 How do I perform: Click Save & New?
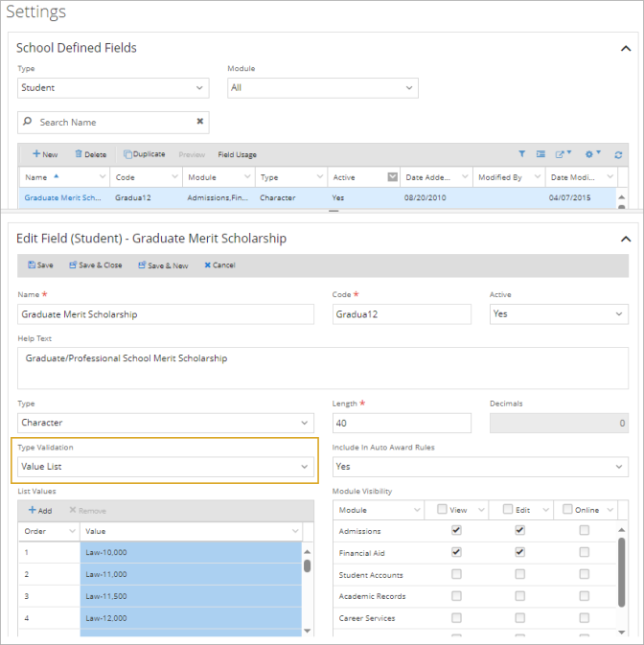click(x=163, y=265)
